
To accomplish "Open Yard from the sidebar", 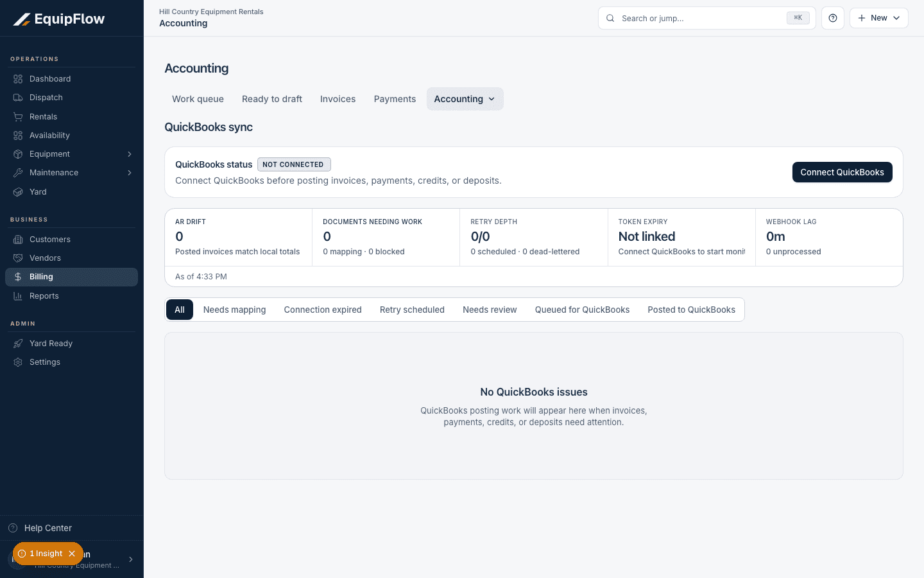I will pos(71,192).
